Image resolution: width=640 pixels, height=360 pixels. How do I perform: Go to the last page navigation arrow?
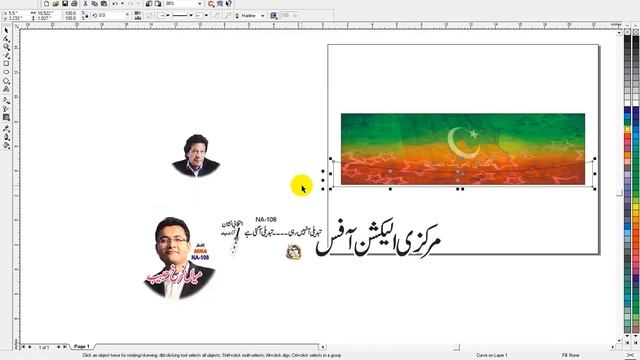tap(64, 347)
